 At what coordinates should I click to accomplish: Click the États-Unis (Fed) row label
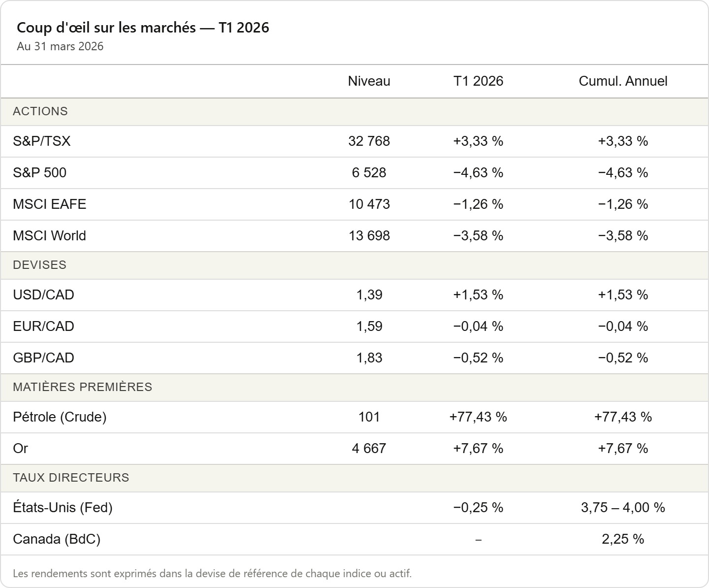tap(63, 508)
